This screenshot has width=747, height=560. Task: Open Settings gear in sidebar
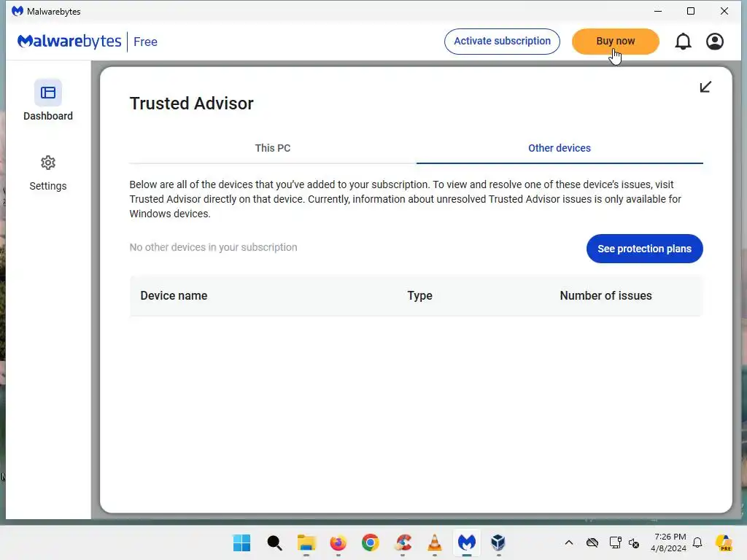coord(47,163)
